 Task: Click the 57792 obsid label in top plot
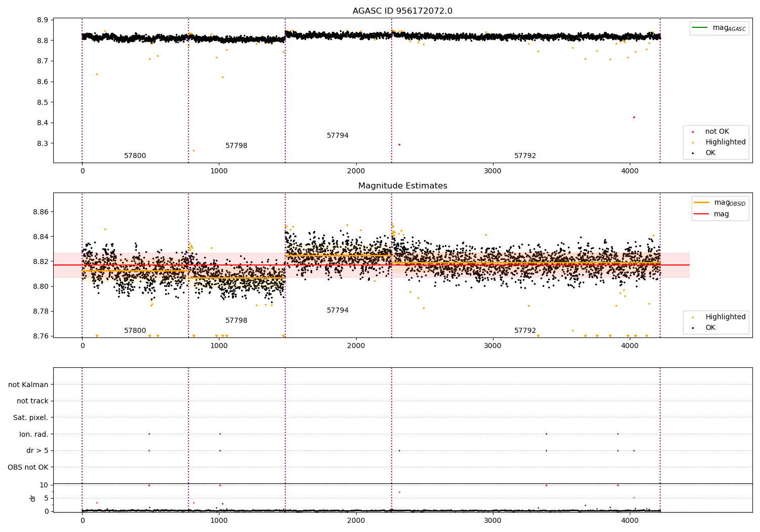click(x=525, y=156)
